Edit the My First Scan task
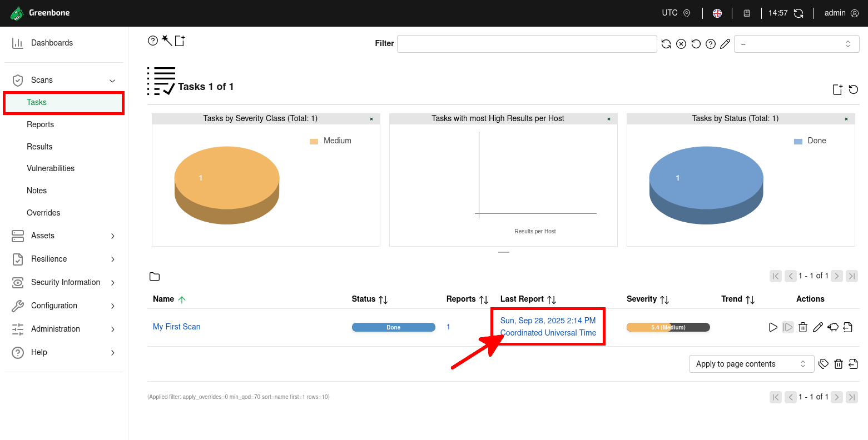Viewport: 868px width, 440px height. (x=817, y=327)
